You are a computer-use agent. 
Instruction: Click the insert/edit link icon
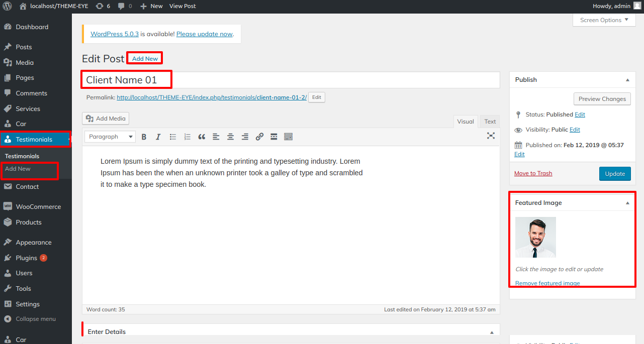point(259,137)
